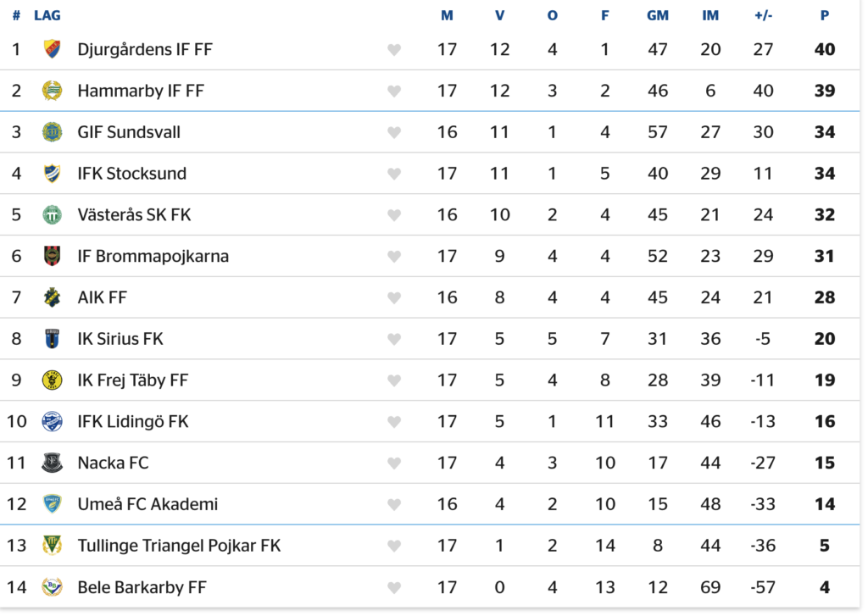Open the IFK Lidingö FK team link
The width and height of the screenshot is (868, 616).
[133, 421]
